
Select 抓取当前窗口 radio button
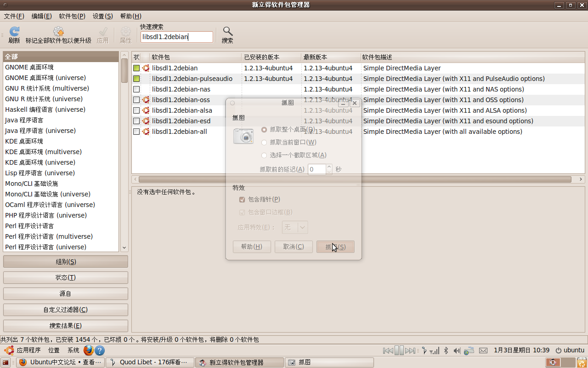click(264, 143)
